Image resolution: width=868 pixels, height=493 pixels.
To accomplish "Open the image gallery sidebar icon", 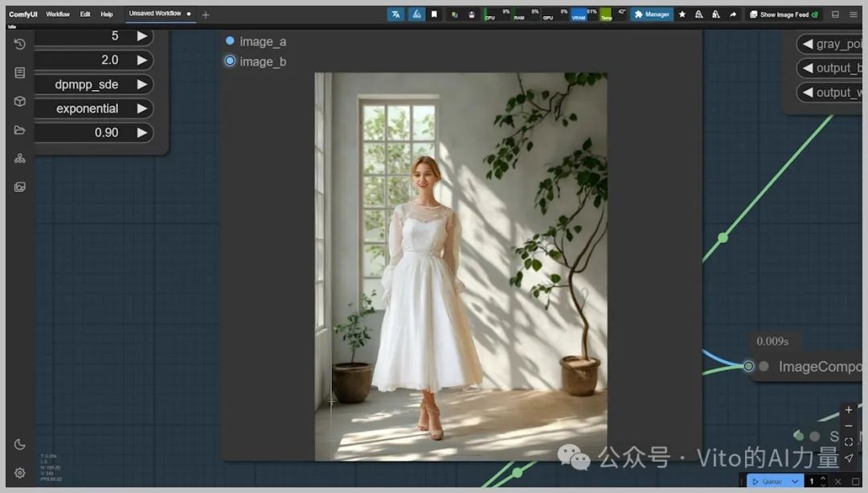I will click(x=20, y=187).
